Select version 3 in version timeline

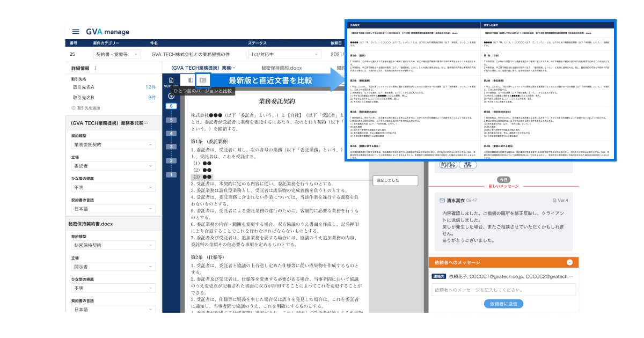click(x=171, y=147)
